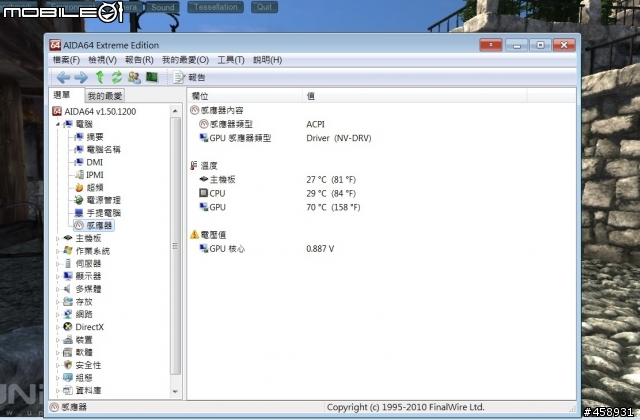Select the 電腦名稱 tree item
This screenshot has height=420, width=640.
(98, 149)
